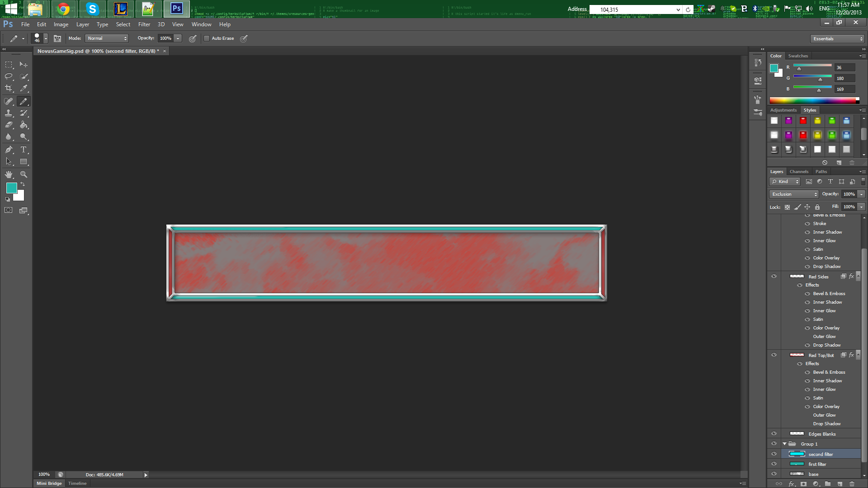
Task: Collapse the Group 1 folder
Action: click(785, 444)
